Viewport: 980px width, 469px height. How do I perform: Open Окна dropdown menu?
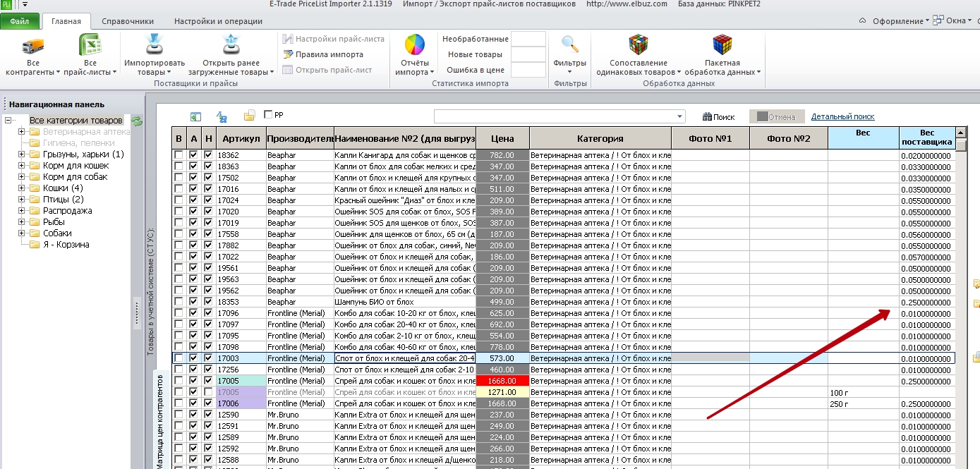(958, 21)
